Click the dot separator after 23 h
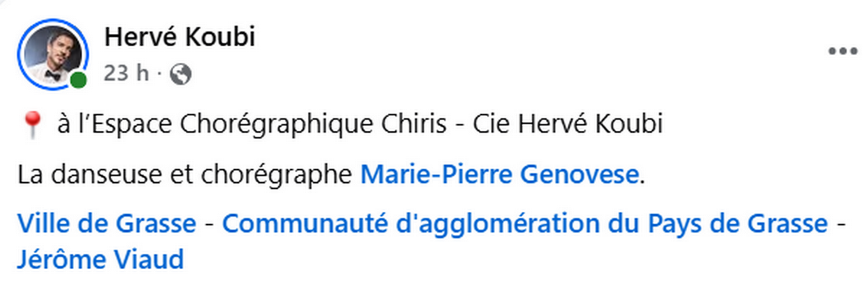Viewport: 868px width, 290px height. click(x=159, y=74)
